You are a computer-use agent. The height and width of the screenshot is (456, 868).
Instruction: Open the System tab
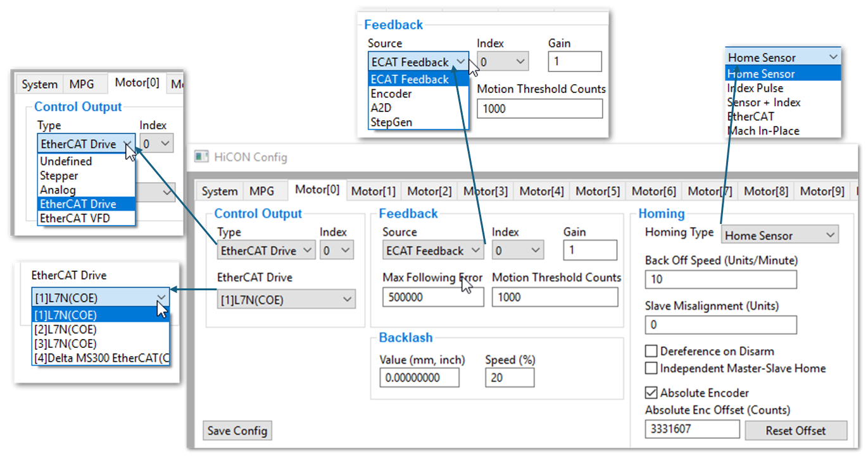(220, 191)
